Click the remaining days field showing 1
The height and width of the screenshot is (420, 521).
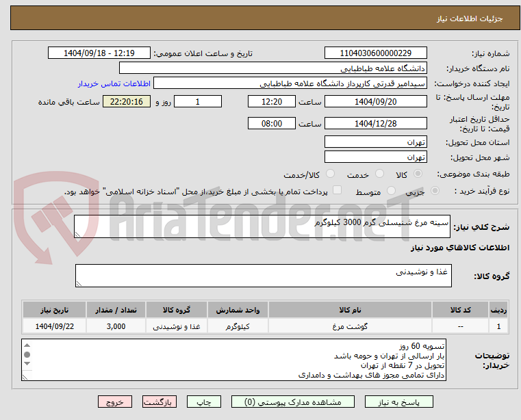(198, 101)
